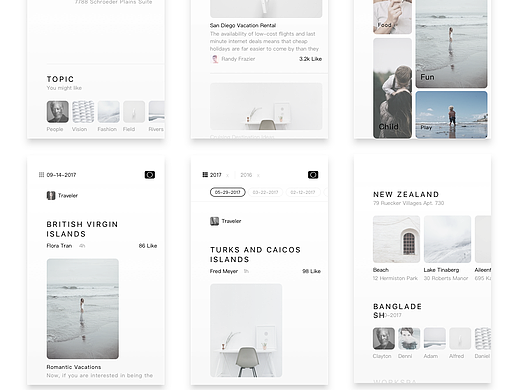This screenshot has height=390, width=520.
Task: Open Turks and Caicos Islands heading
Action: point(255,255)
